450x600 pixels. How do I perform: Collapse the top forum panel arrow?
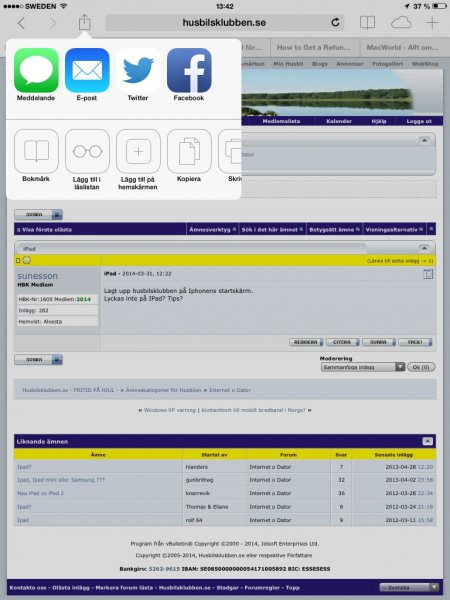tap(424, 140)
